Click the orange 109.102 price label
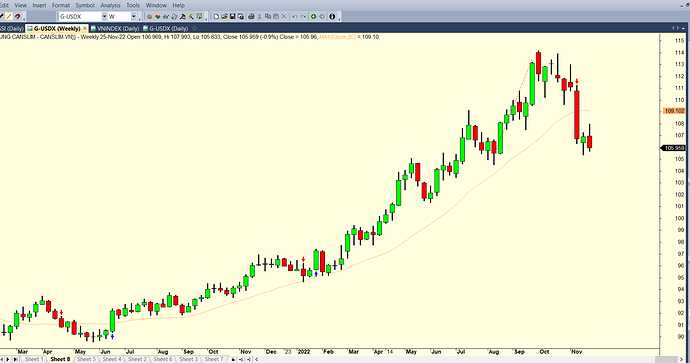This screenshot has height=363, width=690. [x=674, y=111]
